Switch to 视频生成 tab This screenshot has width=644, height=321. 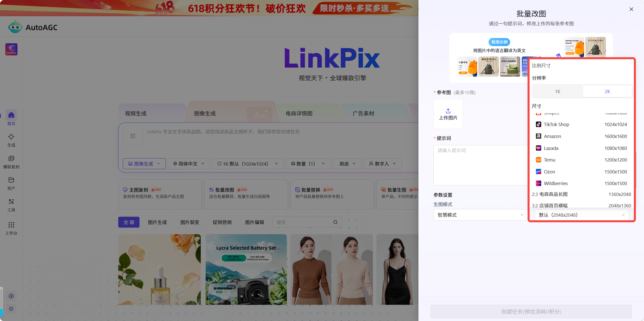click(x=136, y=113)
